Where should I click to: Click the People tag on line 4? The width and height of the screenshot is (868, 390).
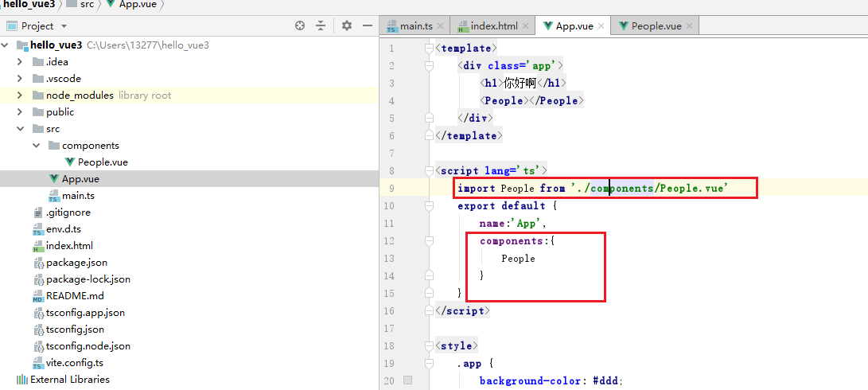point(531,101)
